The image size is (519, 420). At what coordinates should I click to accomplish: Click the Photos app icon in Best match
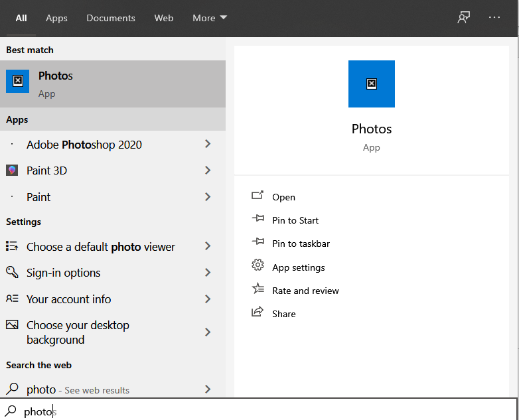pyautogui.click(x=17, y=81)
